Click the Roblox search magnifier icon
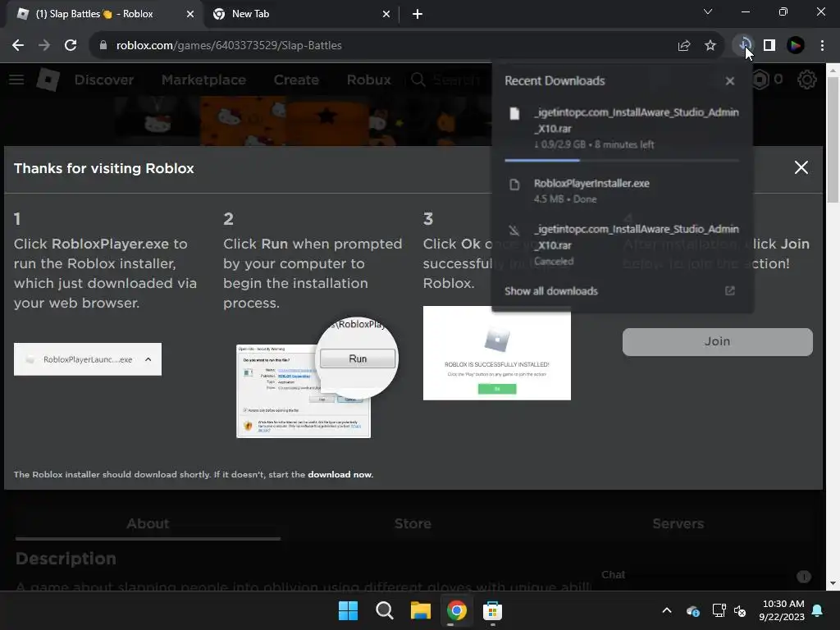 (418, 80)
